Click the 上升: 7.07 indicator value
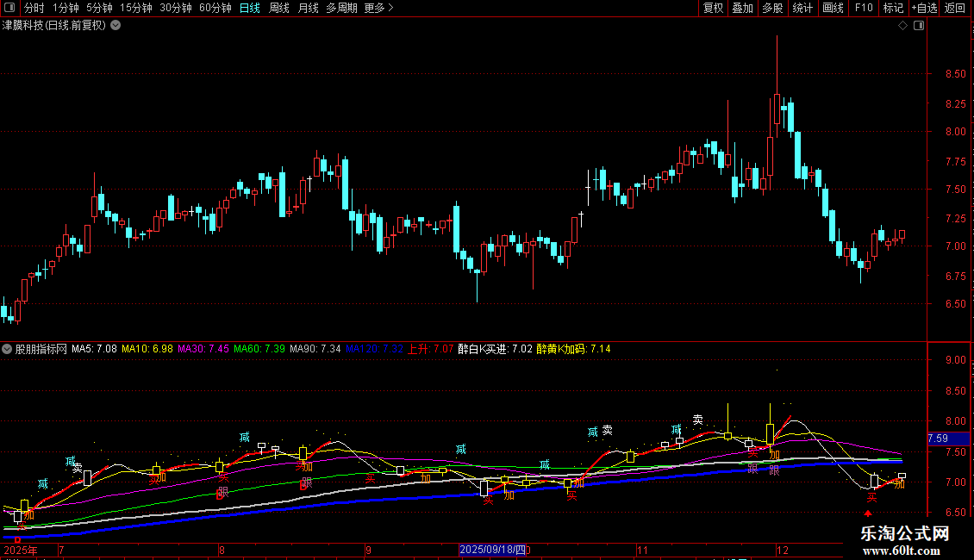The width and height of the screenshot is (974, 560). point(430,349)
